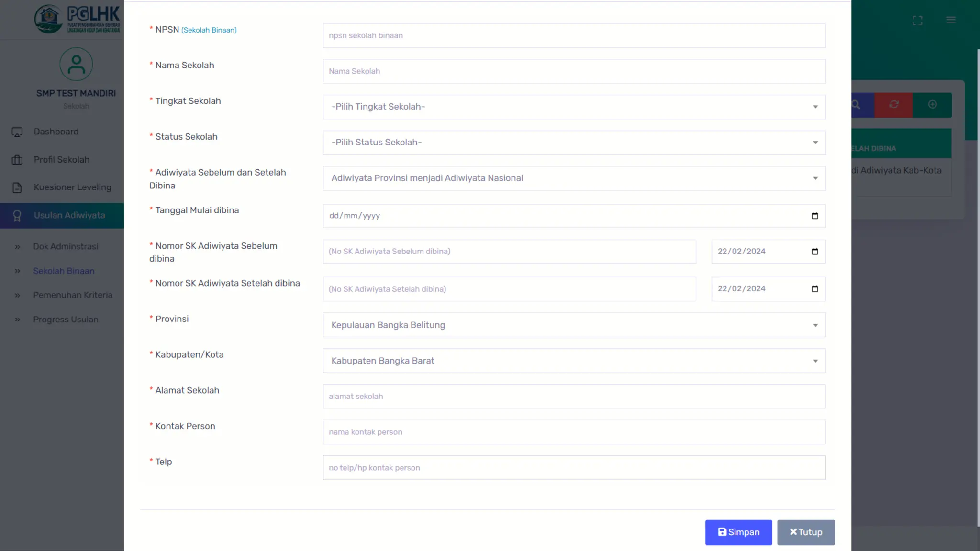Open Kuesioner Leveling menu item
Screen dimensions: 980x551
pyautogui.click(x=72, y=187)
